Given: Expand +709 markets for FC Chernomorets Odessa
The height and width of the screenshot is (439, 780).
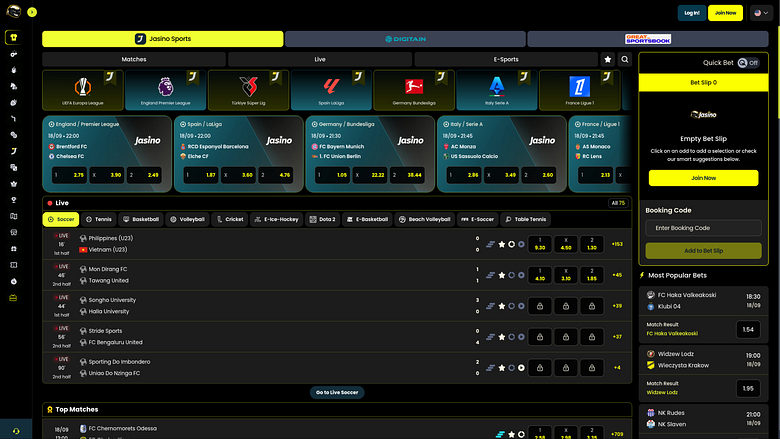Looking at the screenshot, I should click(617, 434).
